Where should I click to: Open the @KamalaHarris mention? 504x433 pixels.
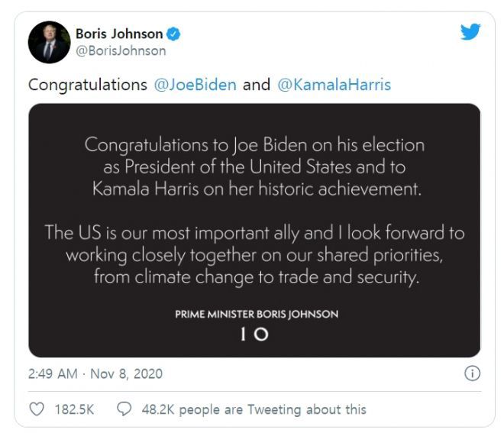click(x=334, y=85)
